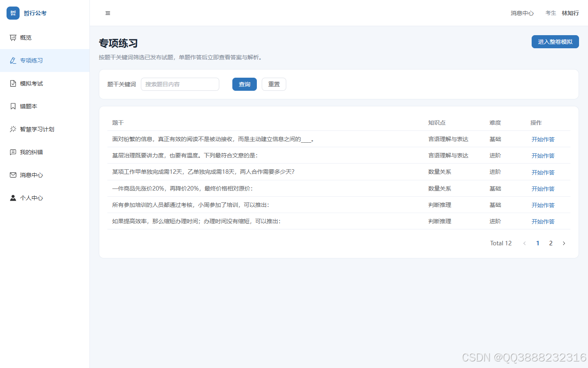The width and height of the screenshot is (588, 368).
Task: Collapse sidebar with the hamburger icon
Action: point(108,13)
